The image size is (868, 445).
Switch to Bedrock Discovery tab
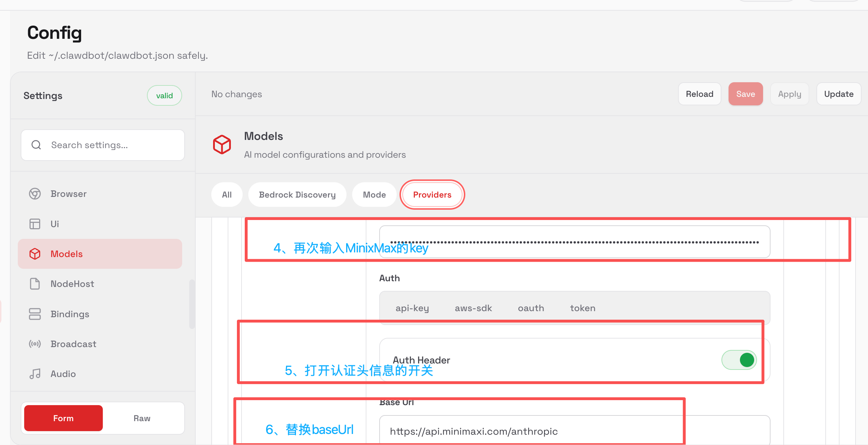pyautogui.click(x=297, y=195)
